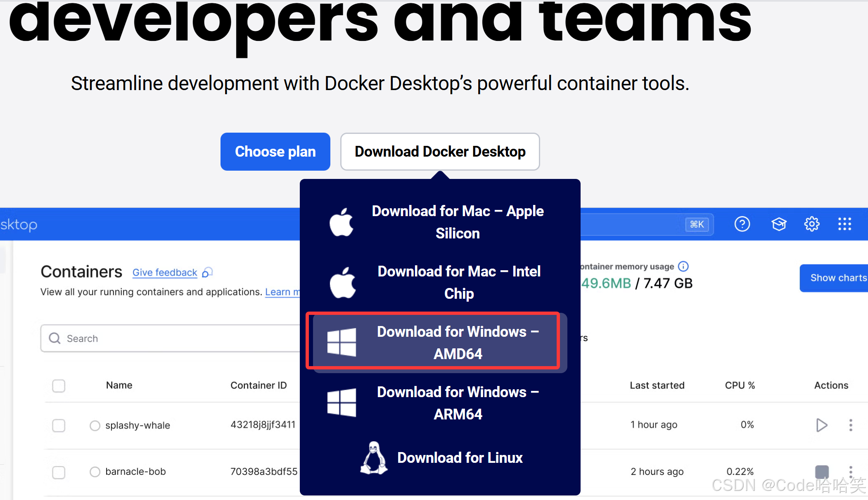868x500 pixels.
Task: Click the barnacle-bob status circle
Action: (95, 472)
